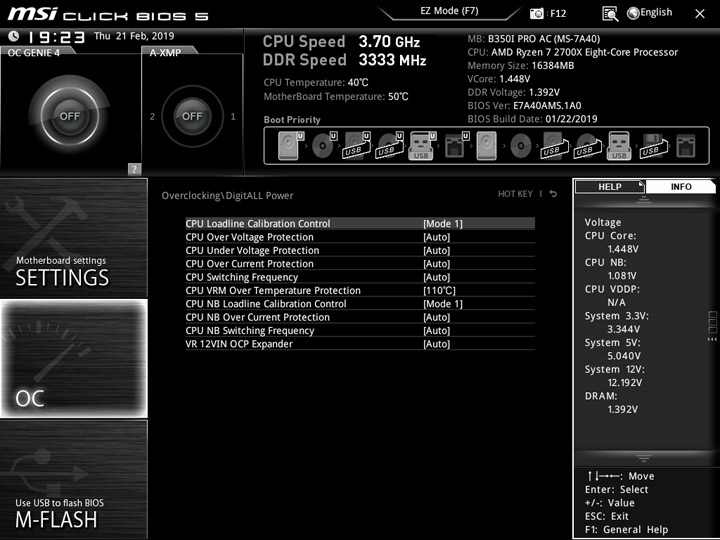Click the F1: General Help hint
The height and width of the screenshot is (540, 720).
tap(626, 529)
